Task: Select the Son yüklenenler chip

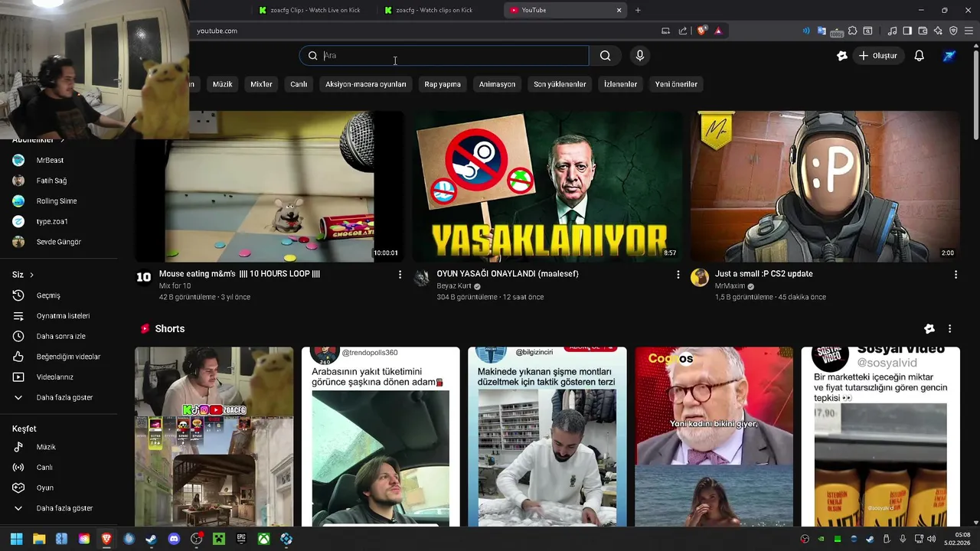Action: click(560, 84)
